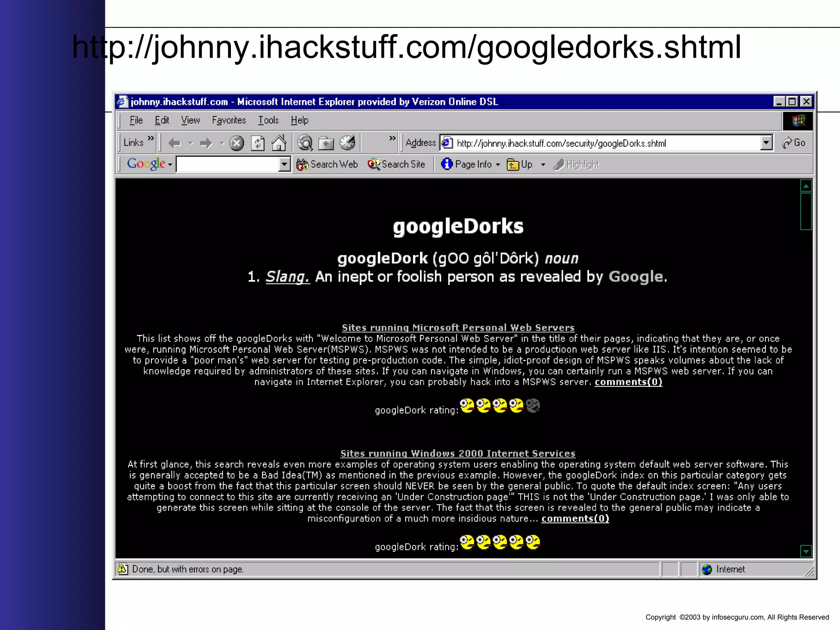Screen dimensions: 840x630
Task: Open the Favorites folder toolbar icon
Action: pyautogui.click(x=326, y=143)
